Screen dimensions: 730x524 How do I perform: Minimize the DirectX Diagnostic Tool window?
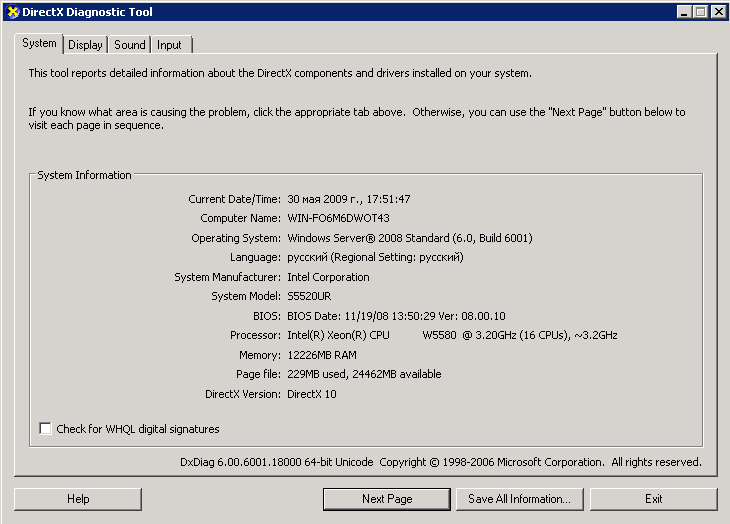point(684,12)
